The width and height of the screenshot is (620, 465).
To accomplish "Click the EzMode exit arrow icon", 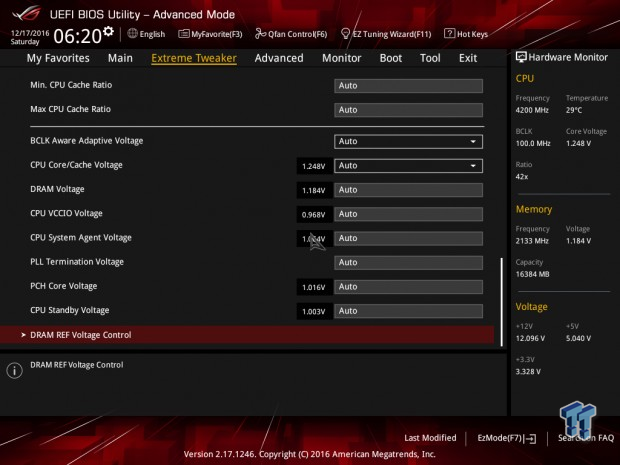I will (530, 438).
